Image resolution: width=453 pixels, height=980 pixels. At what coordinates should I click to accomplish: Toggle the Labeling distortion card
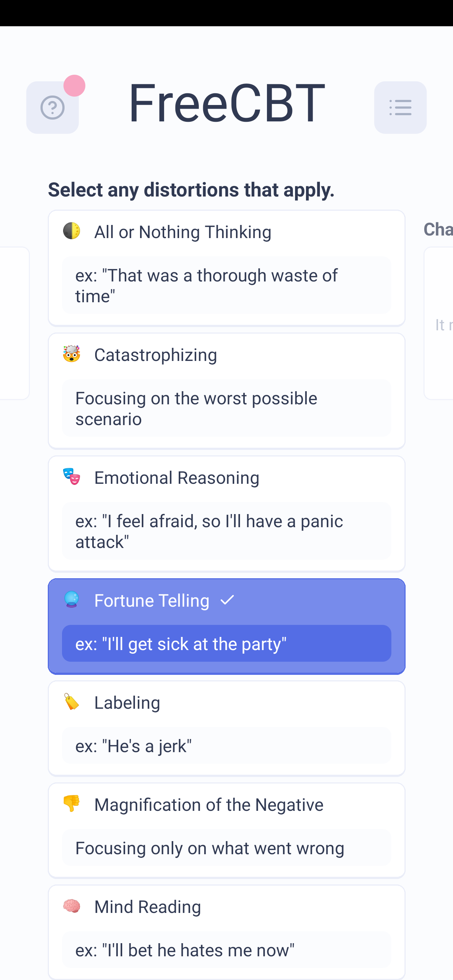[226, 728]
